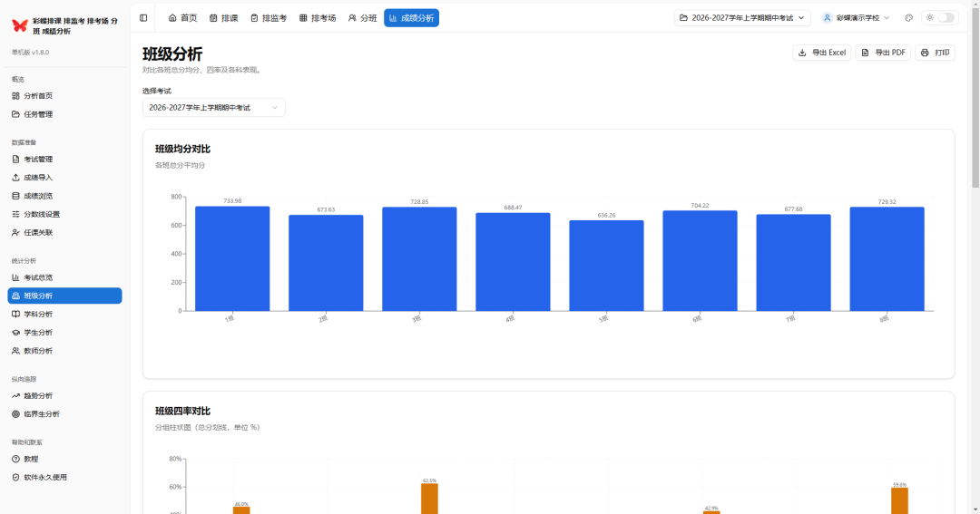The width and height of the screenshot is (980, 514).
Task: Click the 导出 Excel button
Action: (821, 53)
